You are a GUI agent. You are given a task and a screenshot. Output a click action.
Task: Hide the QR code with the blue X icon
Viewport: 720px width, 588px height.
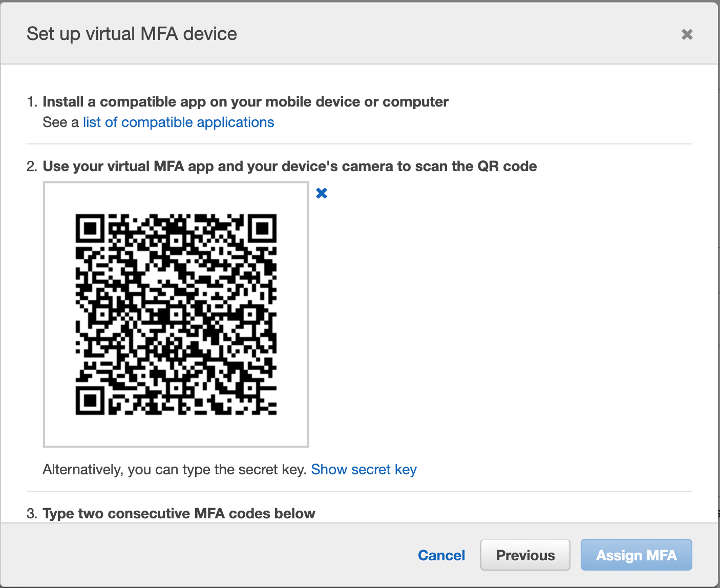point(322,193)
